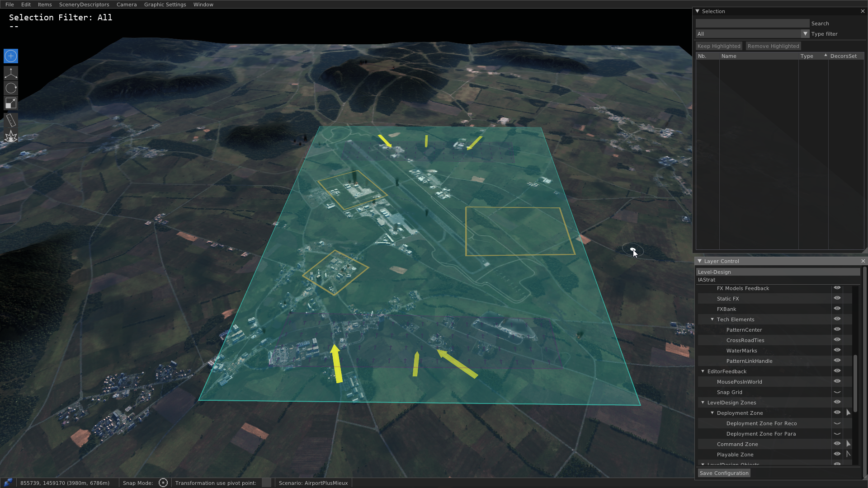Select the Scale tool

click(10, 103)
